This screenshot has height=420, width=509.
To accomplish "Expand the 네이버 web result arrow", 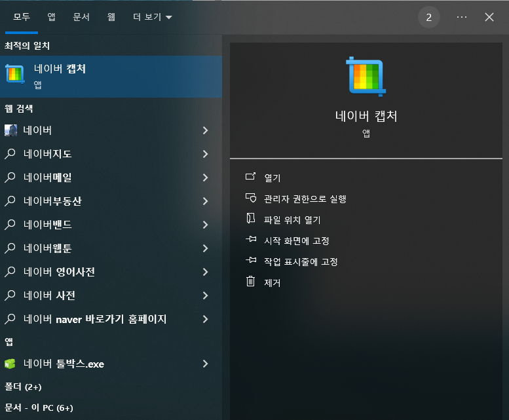I will click(205, 130).
